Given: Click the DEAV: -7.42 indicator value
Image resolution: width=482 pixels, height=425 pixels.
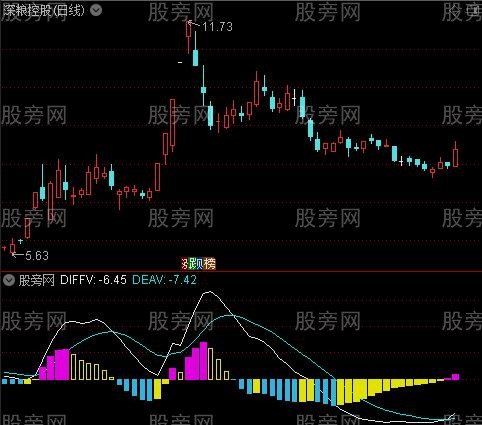Looking at the screenshot, I should point(165,280).
